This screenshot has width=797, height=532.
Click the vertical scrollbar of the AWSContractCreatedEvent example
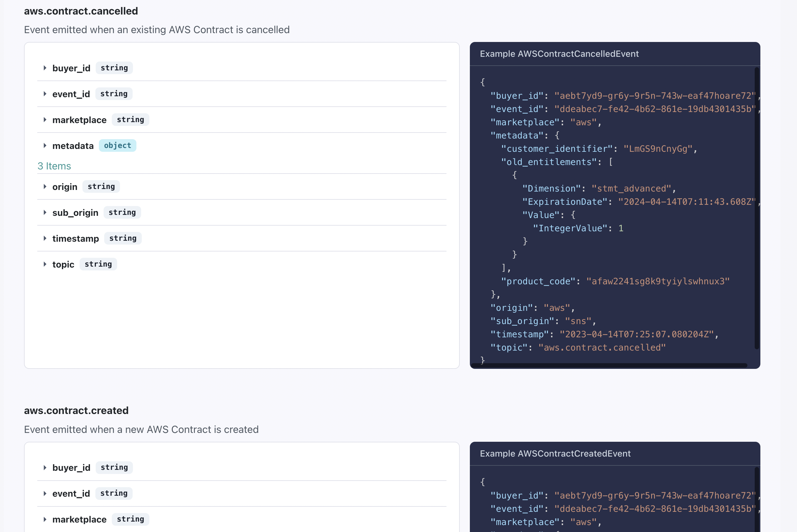click(757, 499)
